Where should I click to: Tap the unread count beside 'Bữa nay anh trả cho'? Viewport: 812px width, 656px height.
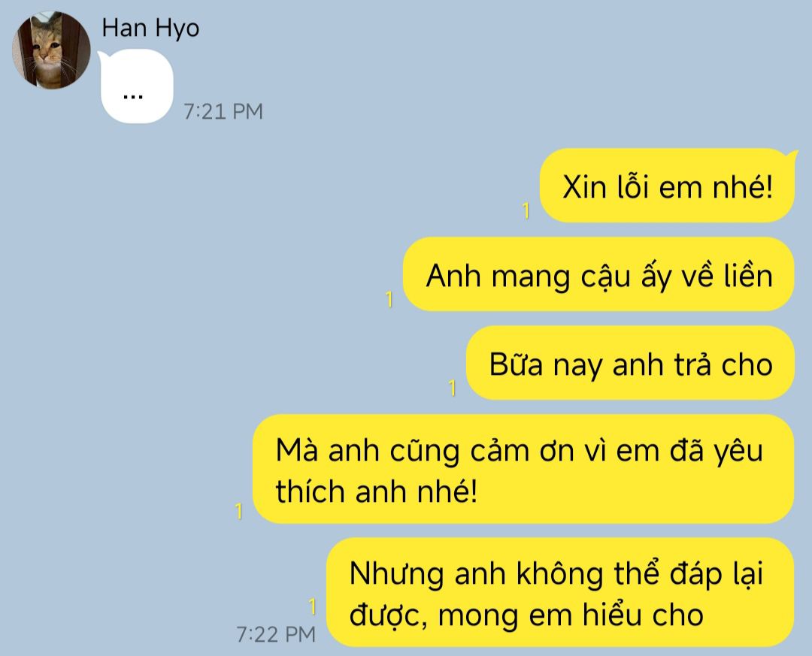452,388
